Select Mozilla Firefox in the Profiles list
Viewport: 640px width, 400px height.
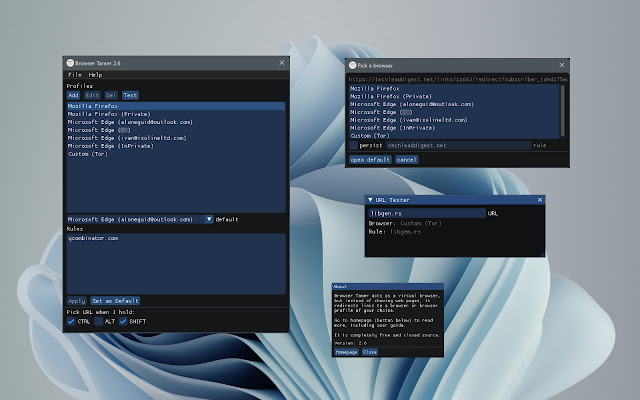pos(176,106)
